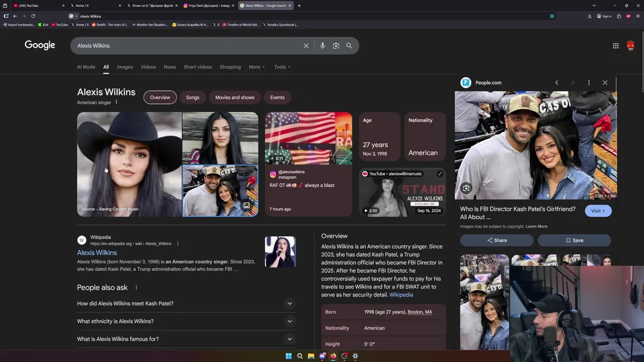Open the Firefox downloads panel
Image resolution: width=644 pixels, height=362 pixels.
(590, 16)
